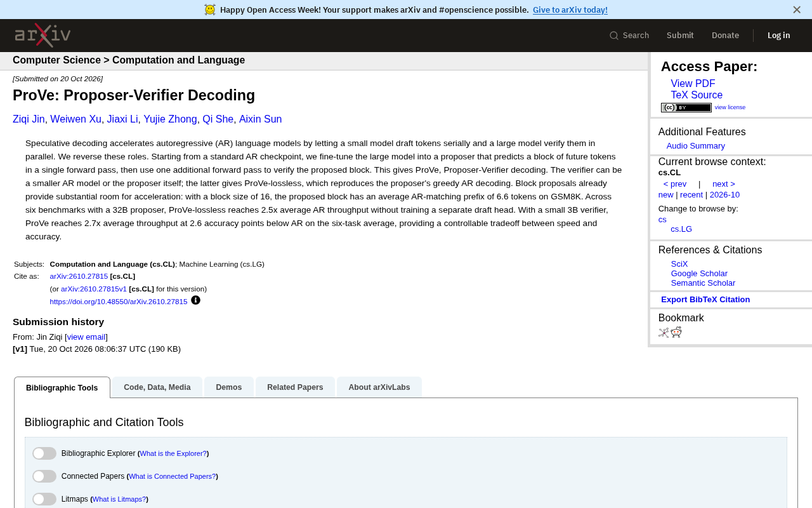The image size is (812, 508).
Task: Enable the Bibliographic Explorer toggle
Action: pyautogui.click(x=44, y=453)
